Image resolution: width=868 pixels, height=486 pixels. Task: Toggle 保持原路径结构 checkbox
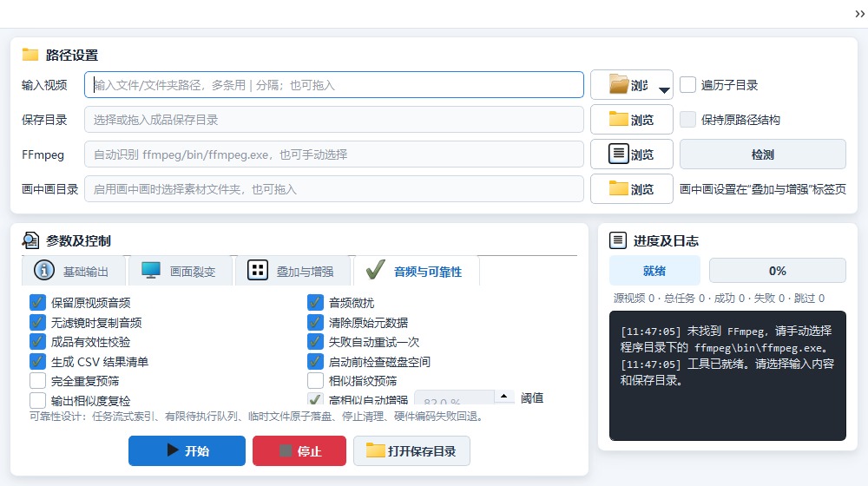(x=687, y=120)
